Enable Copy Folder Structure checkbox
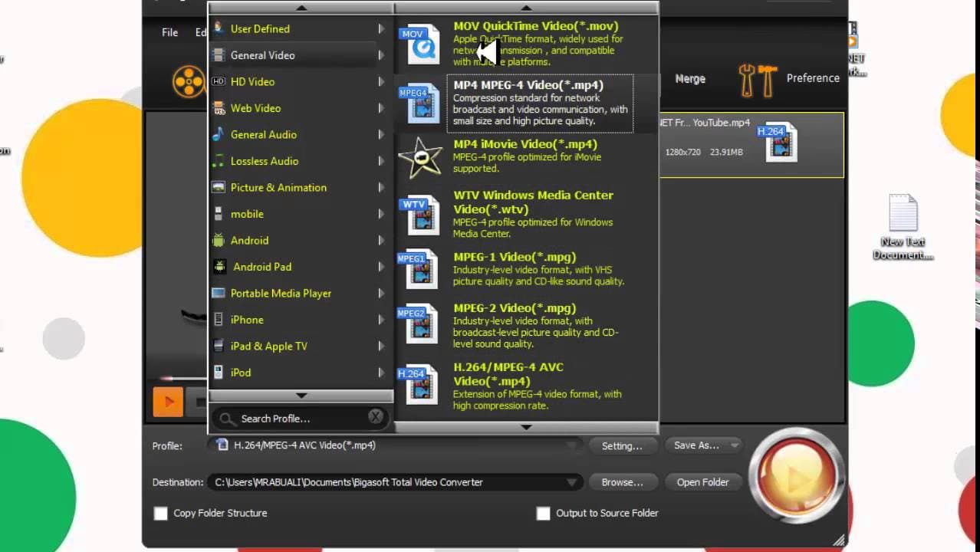The width and height of the screenshot is (980, 552). pos(160,514)
